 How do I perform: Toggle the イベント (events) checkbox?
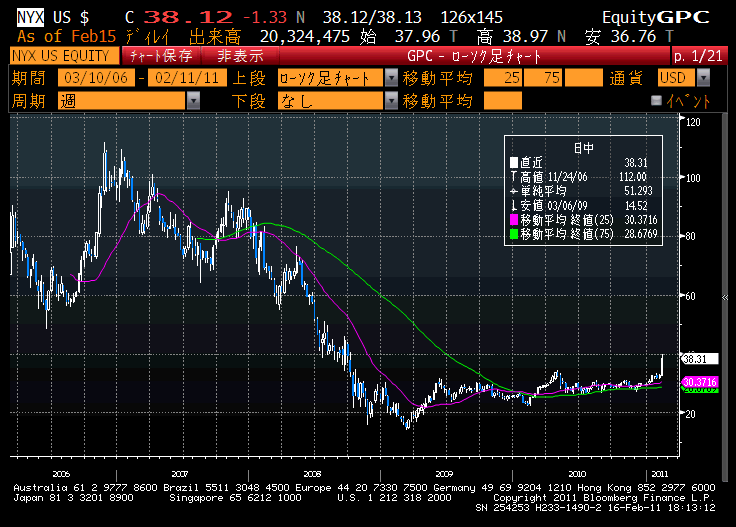(x=656, y=100)
